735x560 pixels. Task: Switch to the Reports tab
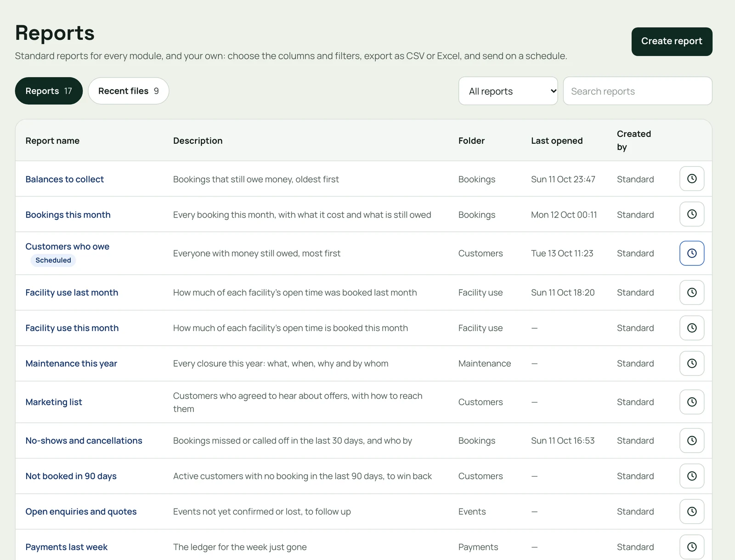(49, 91)
